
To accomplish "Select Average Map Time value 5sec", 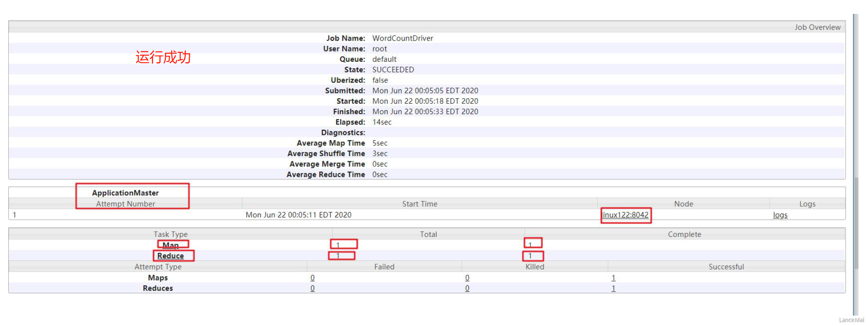I will point(380,143).
